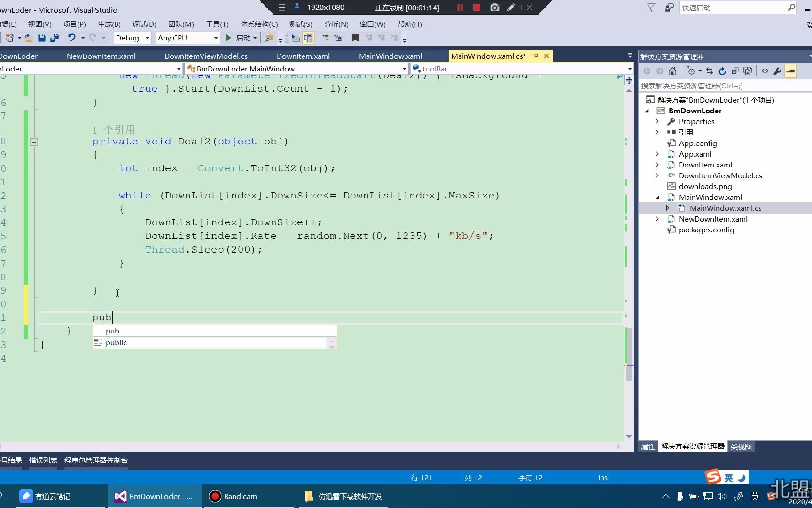The height and width of the screenshot is (508, 812).
Task: Switch to 类视图 tab
Action: pyautogui.click(x=741, y=446)
